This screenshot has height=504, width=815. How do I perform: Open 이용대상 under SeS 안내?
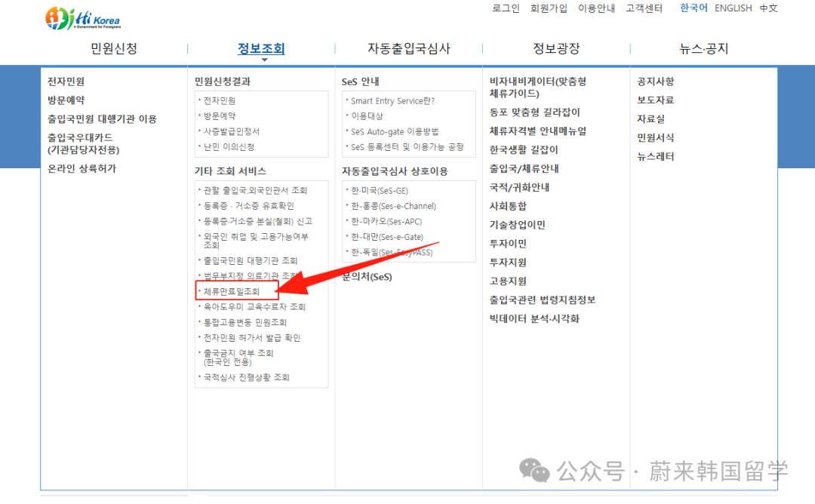point(367,116)
